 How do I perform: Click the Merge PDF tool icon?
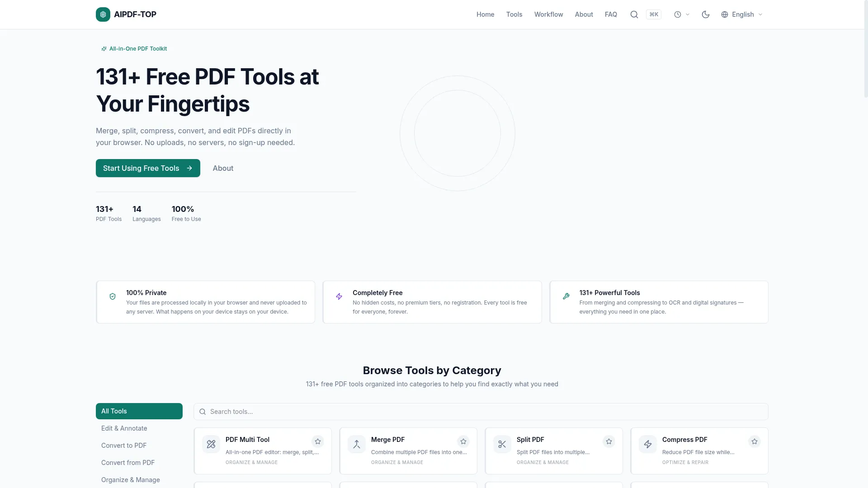[x=357, y=444]
